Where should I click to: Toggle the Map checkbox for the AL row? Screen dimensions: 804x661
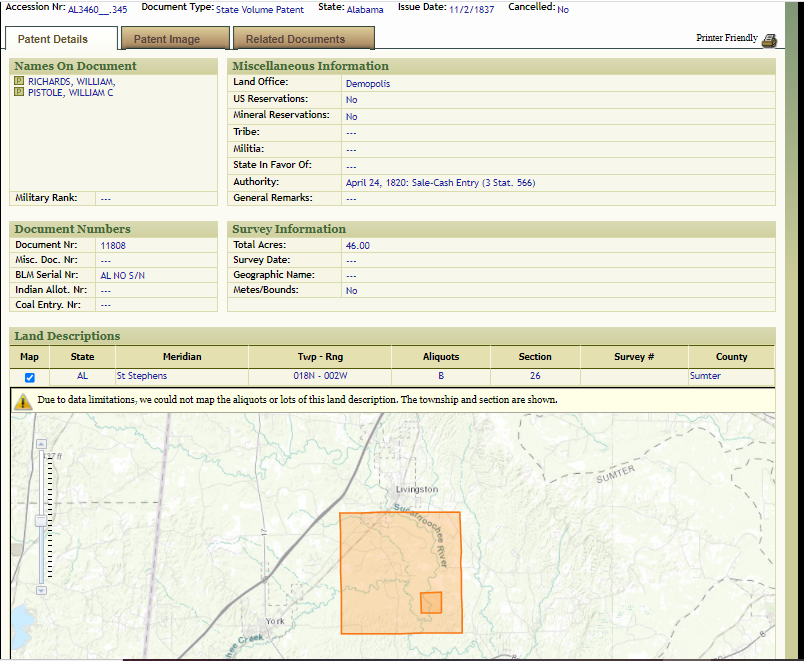pyautogui.click(x=29, y=377)
